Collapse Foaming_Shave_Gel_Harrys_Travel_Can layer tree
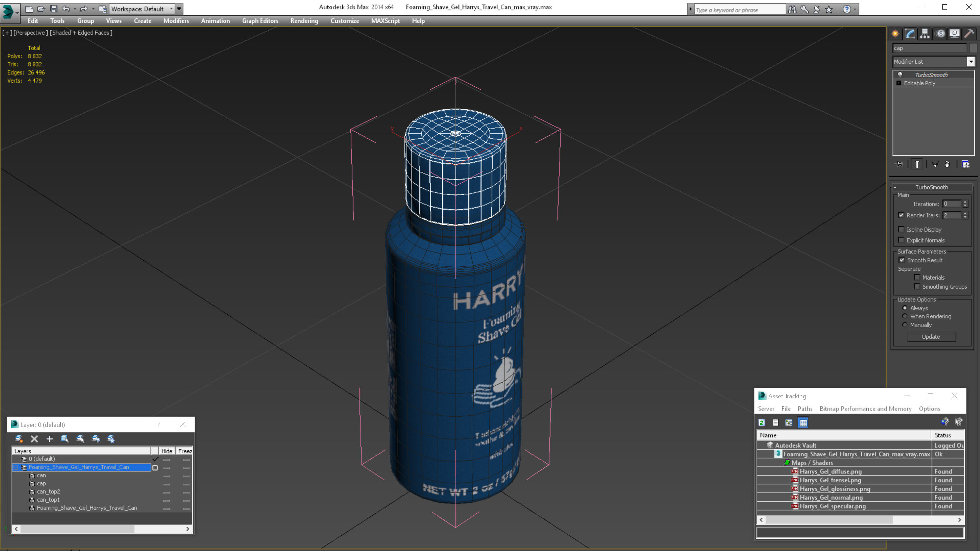The image size is (980, 551). tap(16, 467)
